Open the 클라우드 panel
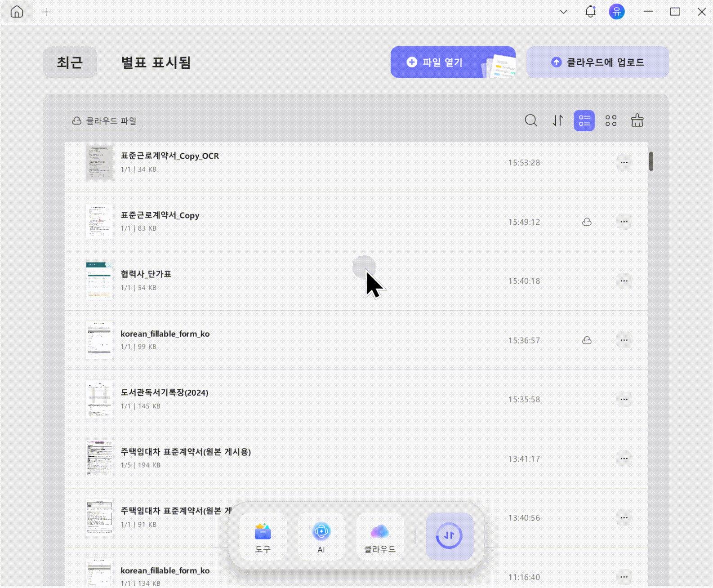Image resolution: width=713 pixels, height=588 pixels. click(x=379, y=536)
